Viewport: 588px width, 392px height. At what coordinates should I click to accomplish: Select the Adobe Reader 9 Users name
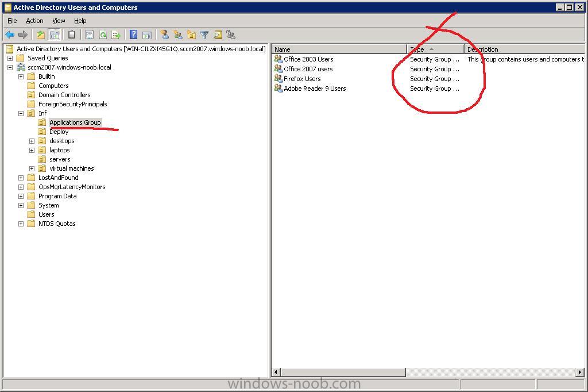[x=315, y=89]
